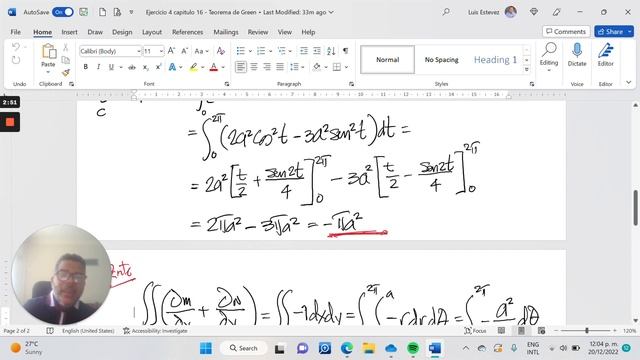
Task: Click the Format Painter icon
Action: (x=65, y=73)
